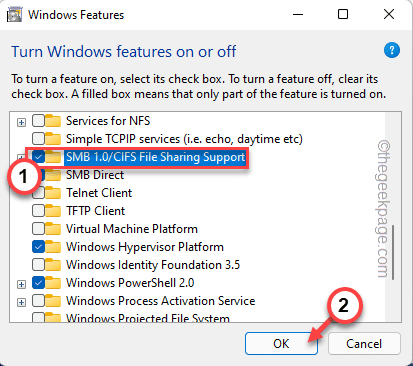Check Windows Process Activation Service checkbox
Image resolution: width=413 pixels, height=366 pixels.
tap(38, 301)
